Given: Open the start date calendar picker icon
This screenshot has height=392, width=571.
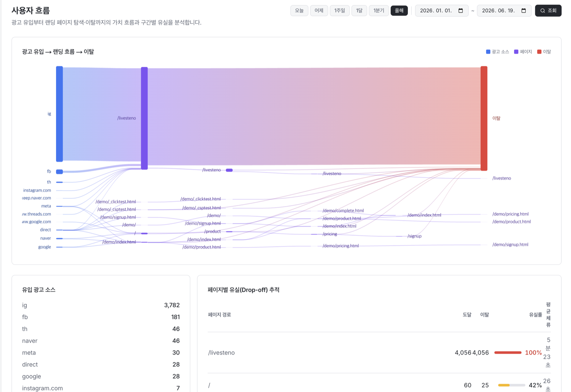Looking at the screenshot, I should tap(460, 11).
